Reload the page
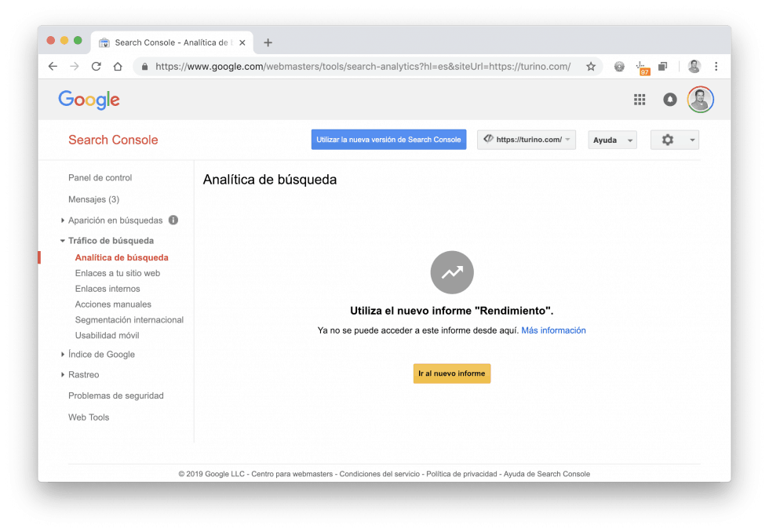The height and width of the screenshot is (532, 769). [96, 66]
